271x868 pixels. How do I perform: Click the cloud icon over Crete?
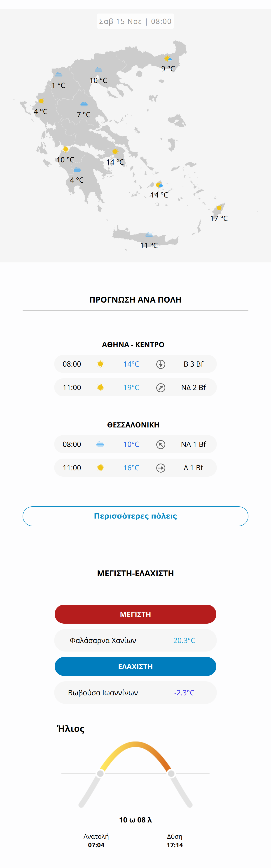[x=149, y=235]
